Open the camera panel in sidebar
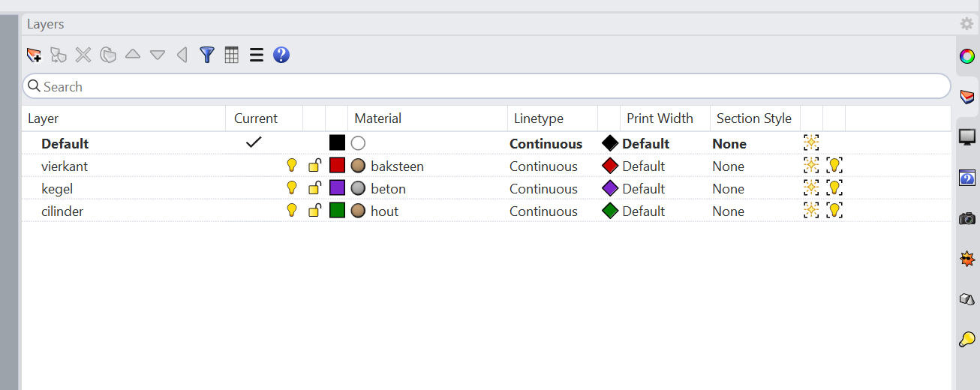 [967, 218]
